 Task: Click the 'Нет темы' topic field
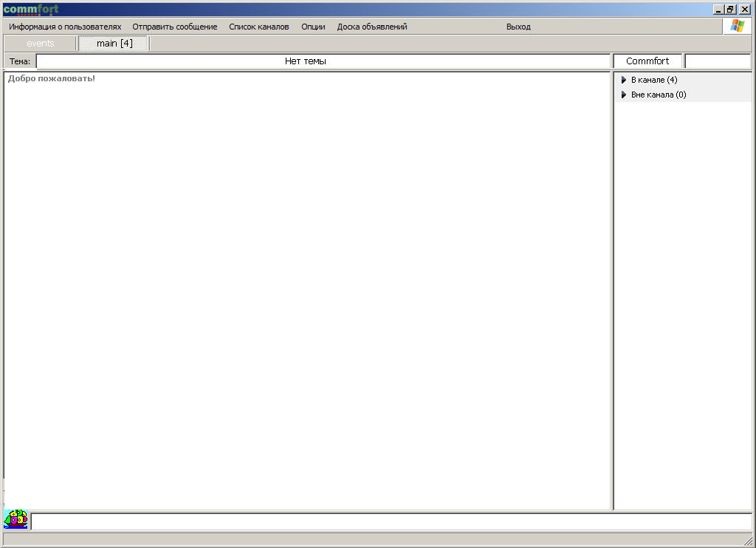tap(323, 61)
